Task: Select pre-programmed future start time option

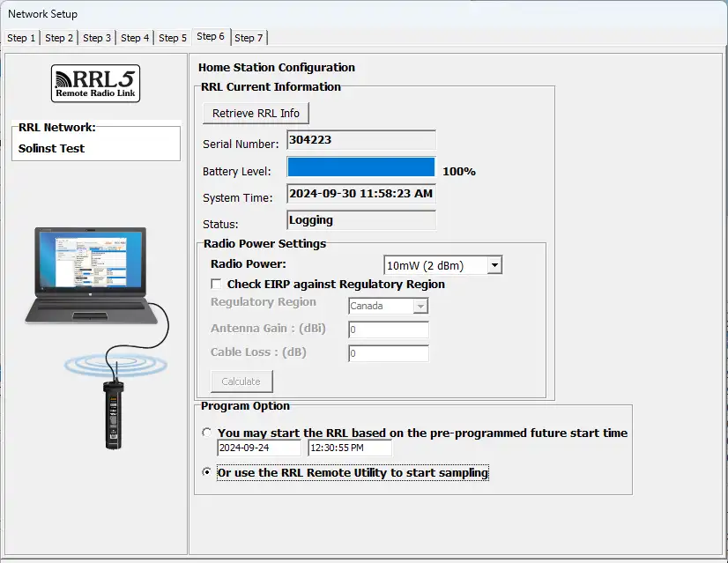Action: [206, 433]
